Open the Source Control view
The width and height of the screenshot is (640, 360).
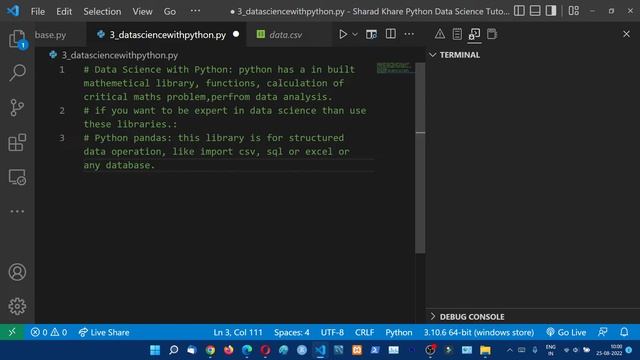(17, 108)
